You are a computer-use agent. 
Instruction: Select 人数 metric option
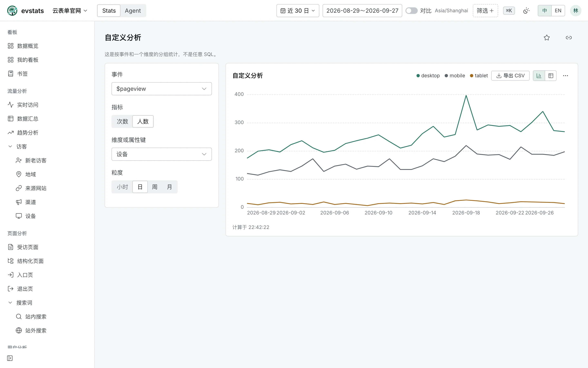pyautogui.click(x=143, y=121)
